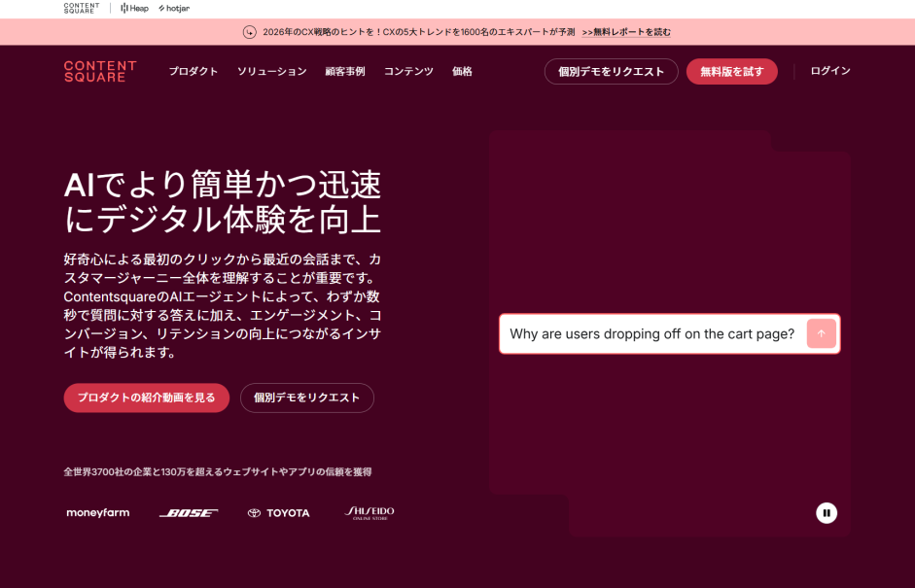Click the Moneyfarm logo
The height and width of the screenshot is (588, 915).
[97, 513]
